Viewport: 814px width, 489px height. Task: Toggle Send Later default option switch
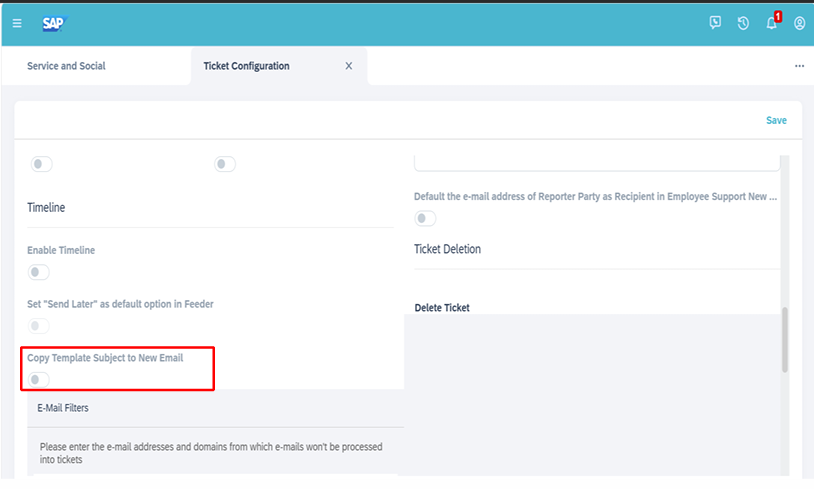point(38,326)
